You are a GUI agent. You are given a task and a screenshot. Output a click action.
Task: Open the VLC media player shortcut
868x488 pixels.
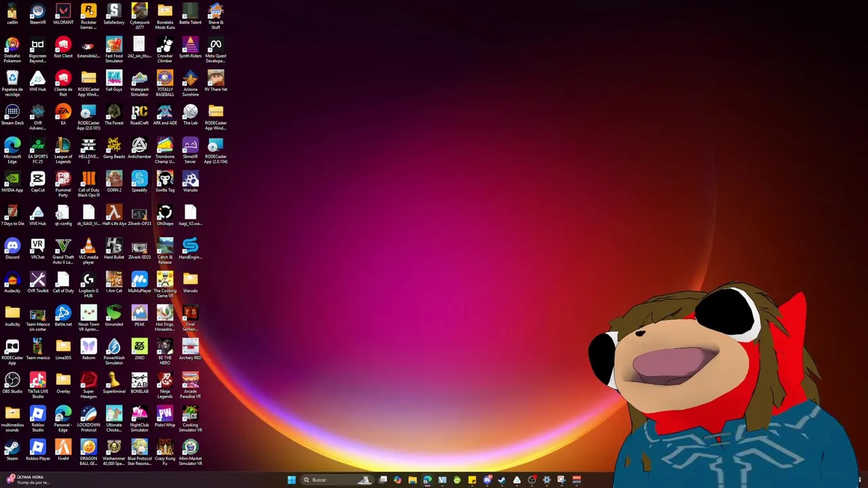click(88, 251)
